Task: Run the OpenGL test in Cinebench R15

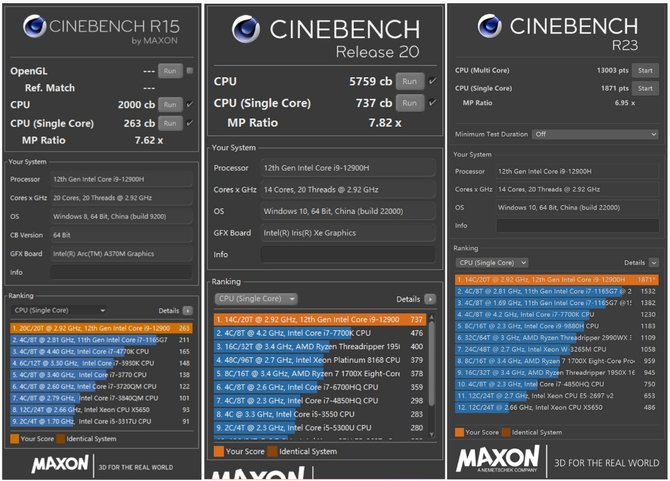Action: click(x=170, y=71)
